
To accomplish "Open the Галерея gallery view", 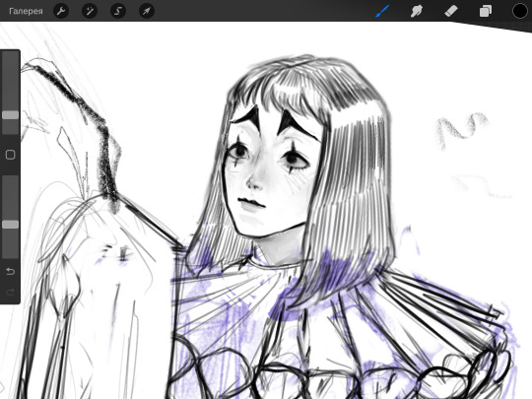I will pos(26,11).
